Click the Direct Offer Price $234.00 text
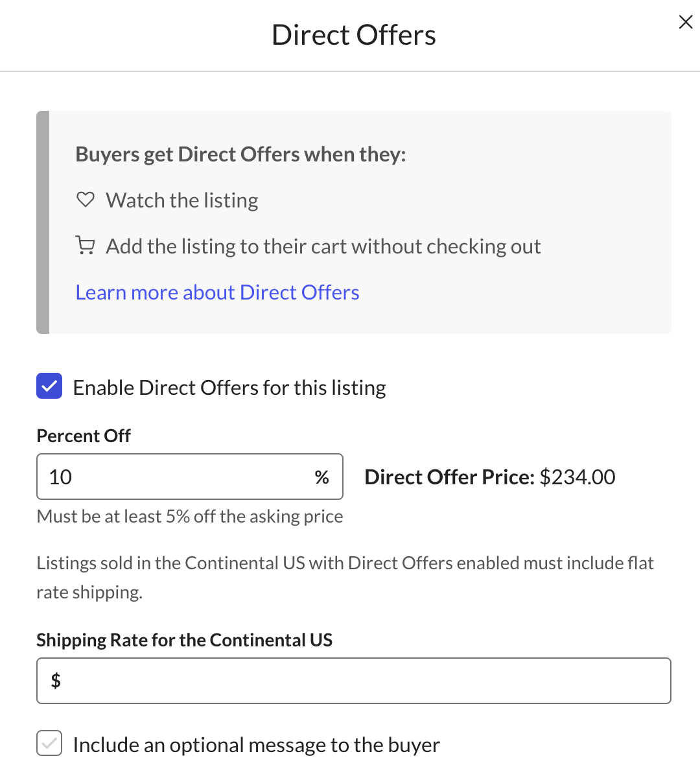This screenshot has width=700, height=778. pyautogui.click(x=490, y=477)
